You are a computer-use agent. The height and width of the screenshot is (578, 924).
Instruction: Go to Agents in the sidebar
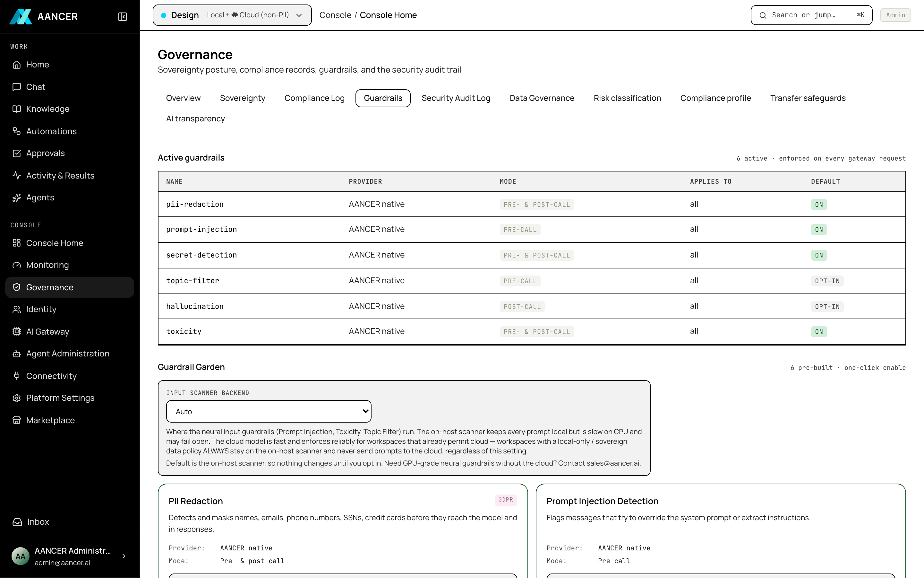coord(70,197)
